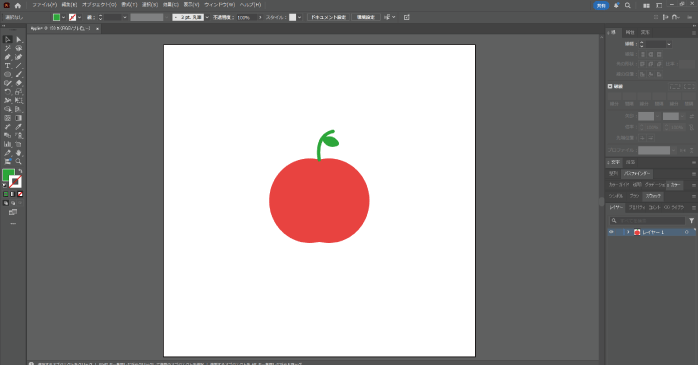
Task: Click the green fill swatch in toolbox
Action: 8,174
